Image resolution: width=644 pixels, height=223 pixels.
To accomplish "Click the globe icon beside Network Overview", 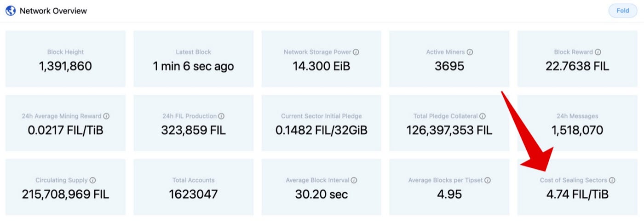I will click(10, 11).
